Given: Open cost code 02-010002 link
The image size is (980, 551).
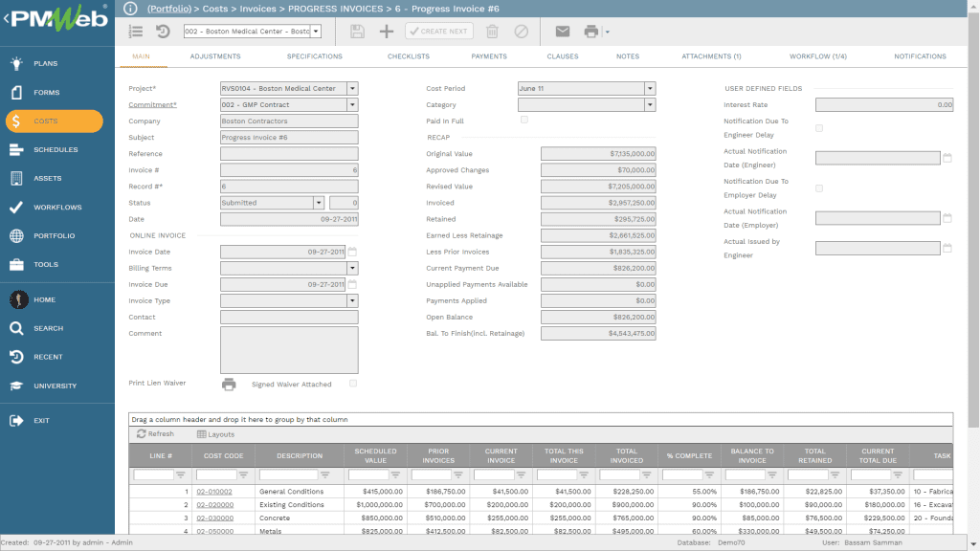Looking at the screenshot, I should 214,492.
